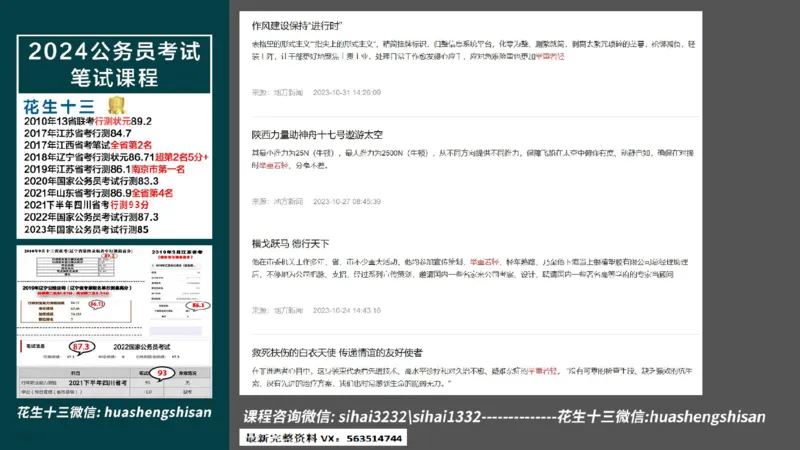800x450 pixels.
Task: Click the line 2021下半年四川省考行测93分
Action: [x=86, y=205]
